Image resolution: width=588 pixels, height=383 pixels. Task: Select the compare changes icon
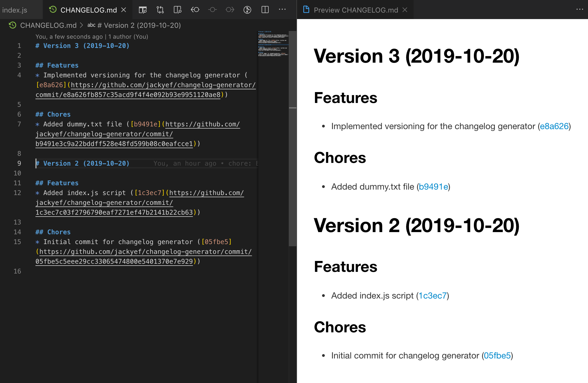pyautogui.click(x=160, y=10)
